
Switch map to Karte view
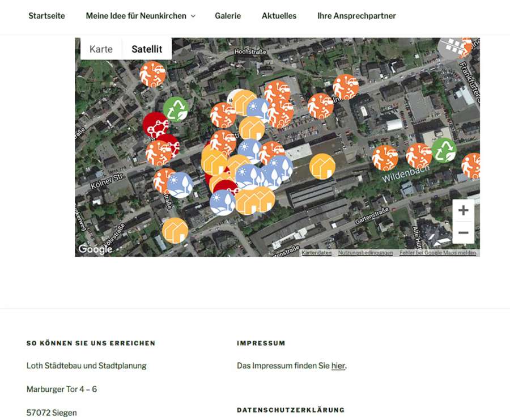[x=101, y=49]
